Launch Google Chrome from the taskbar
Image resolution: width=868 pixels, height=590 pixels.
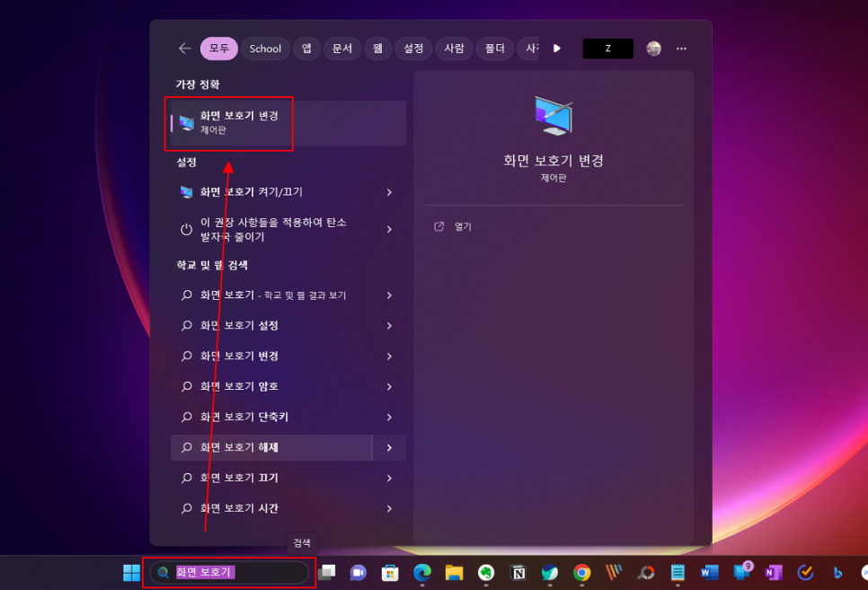581,573
